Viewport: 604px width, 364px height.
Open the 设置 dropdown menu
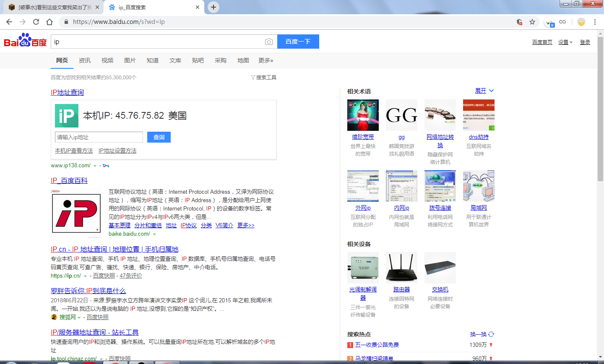[x=565, y=42]
